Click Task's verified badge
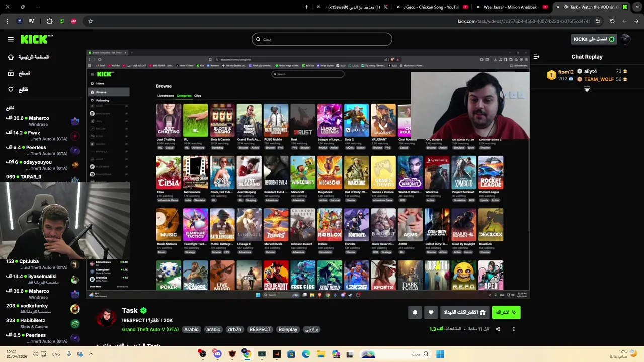The width and height of the screenshot is (644, 362). [143, 311]
